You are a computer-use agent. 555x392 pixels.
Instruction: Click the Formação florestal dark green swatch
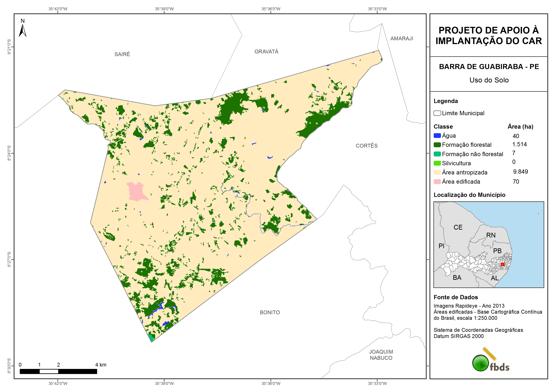[437, 145]
